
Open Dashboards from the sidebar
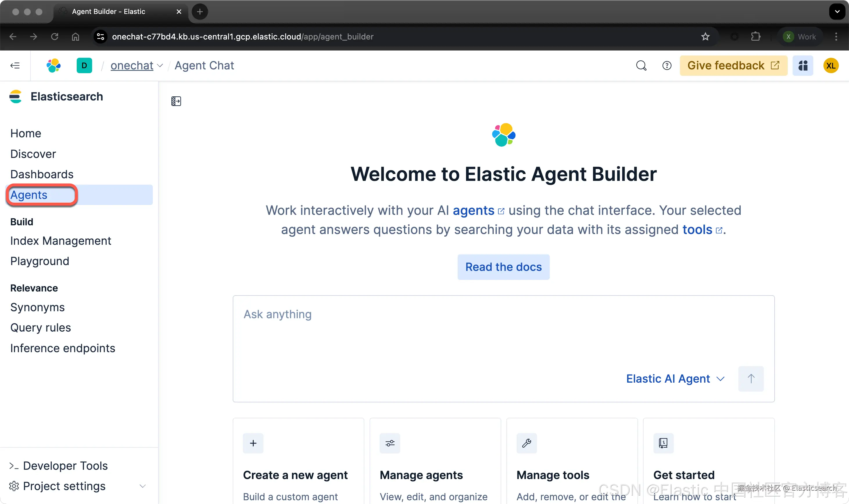42,174
